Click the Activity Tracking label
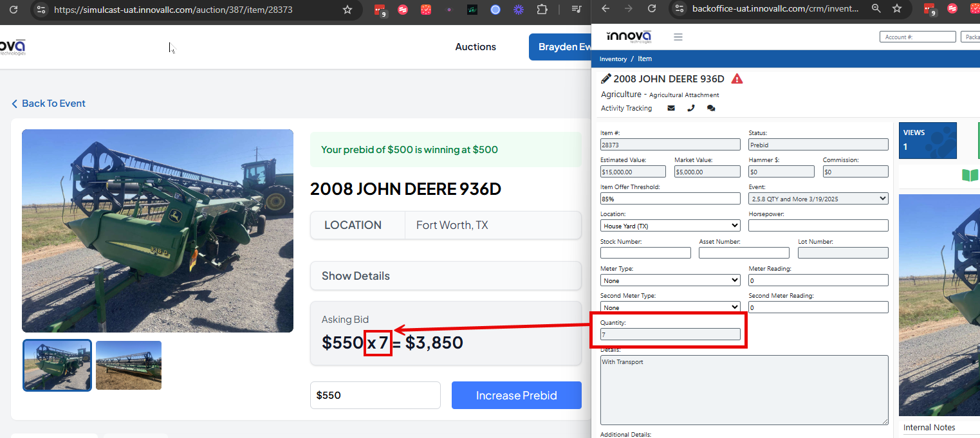Image resolution: width=980 pixels, height=438 pixels. point(626,108)
